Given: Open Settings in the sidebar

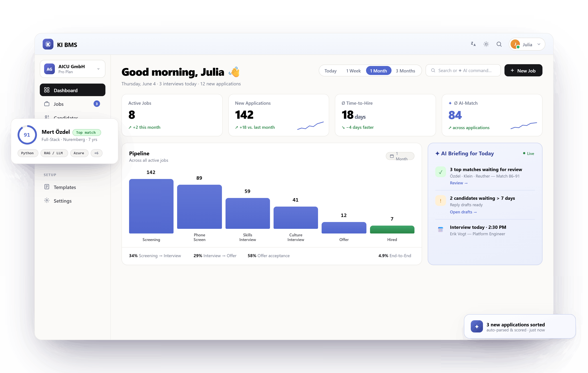Looking at the screenshot, I should [x=73, y=201].
